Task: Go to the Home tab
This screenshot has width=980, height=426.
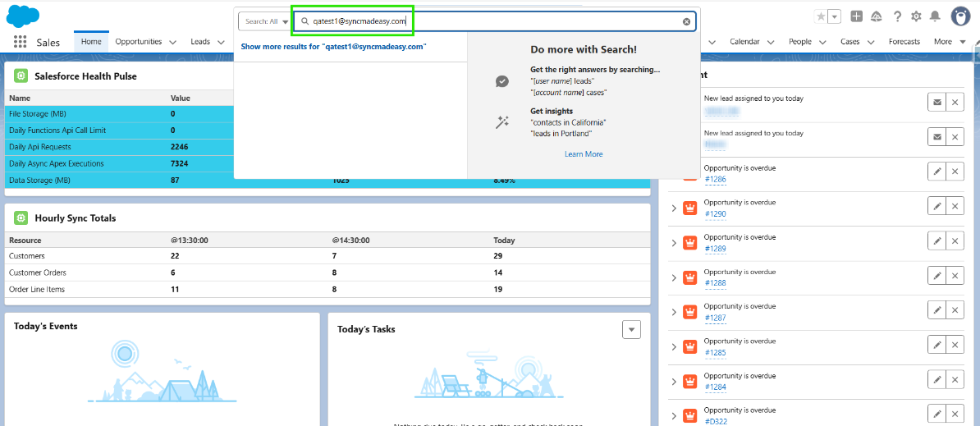Action: [x=91, y=42]
